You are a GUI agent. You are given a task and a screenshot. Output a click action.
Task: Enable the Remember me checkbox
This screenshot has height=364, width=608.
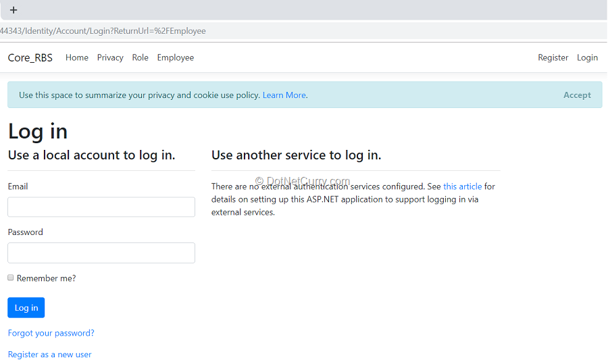pos(11,278)
